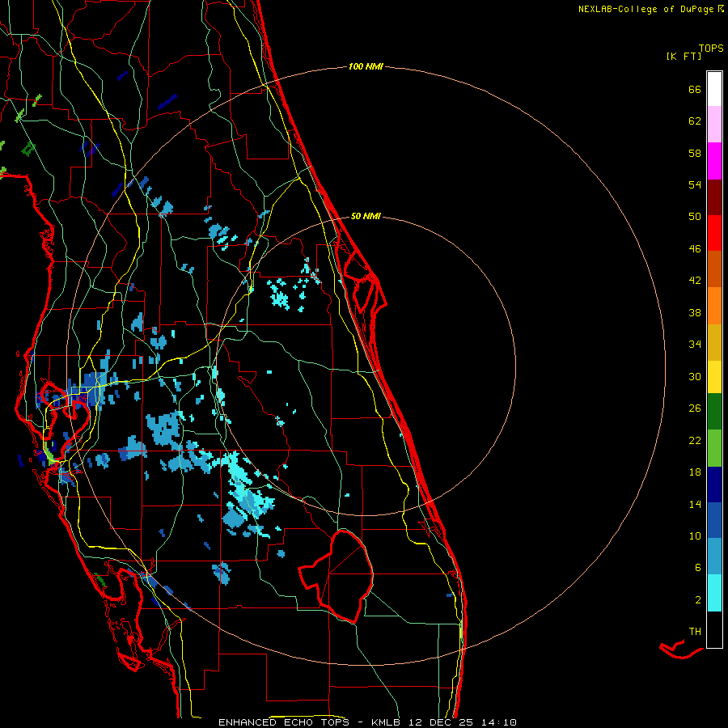Click the yellow 30 kft legend swatch

click(x=714, y=377)
